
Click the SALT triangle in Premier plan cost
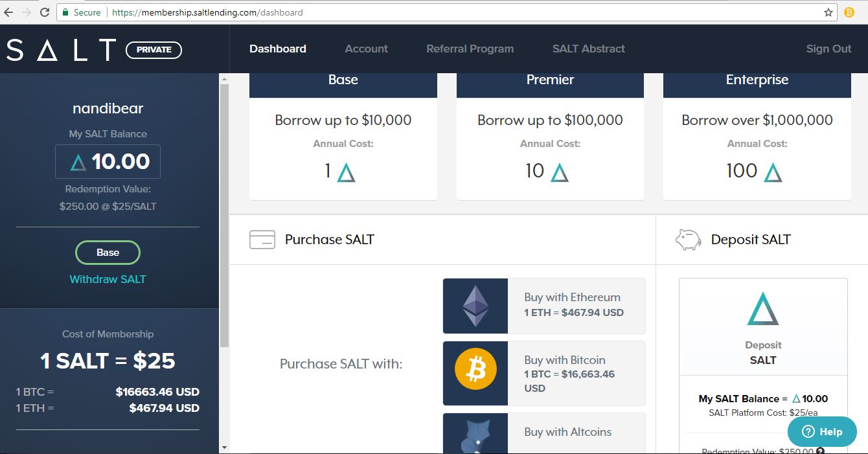coord(559,172)
